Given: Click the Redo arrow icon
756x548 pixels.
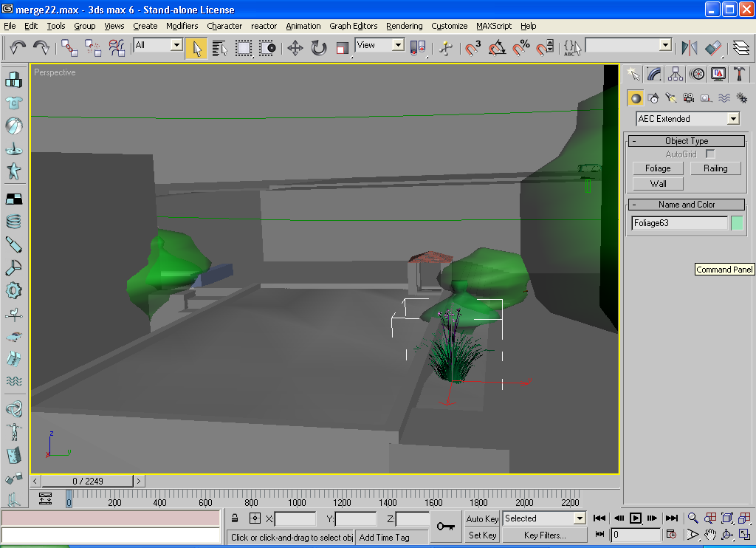Looking at the screenshot, I should coord(41,48).
